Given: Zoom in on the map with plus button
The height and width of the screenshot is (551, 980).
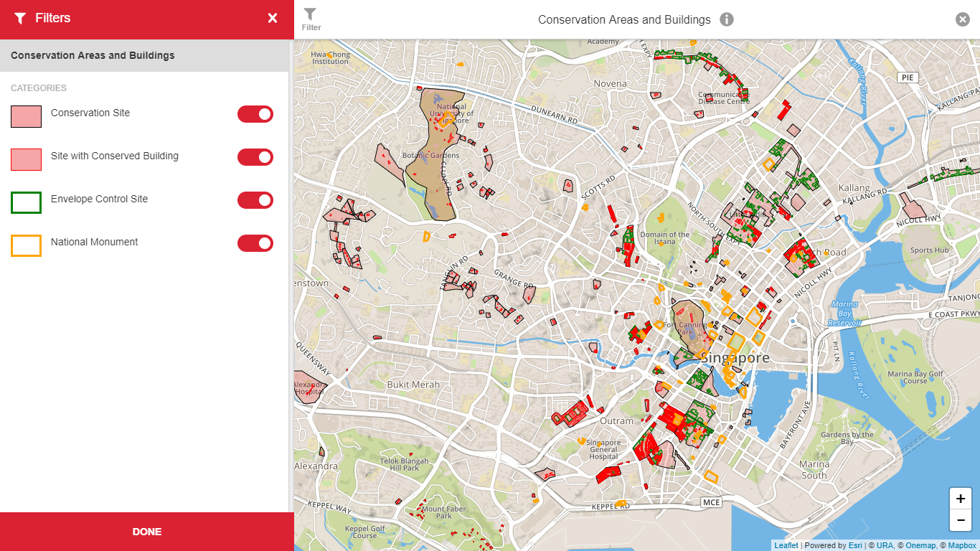Looking at the screenshot, I should coord(961,499).
